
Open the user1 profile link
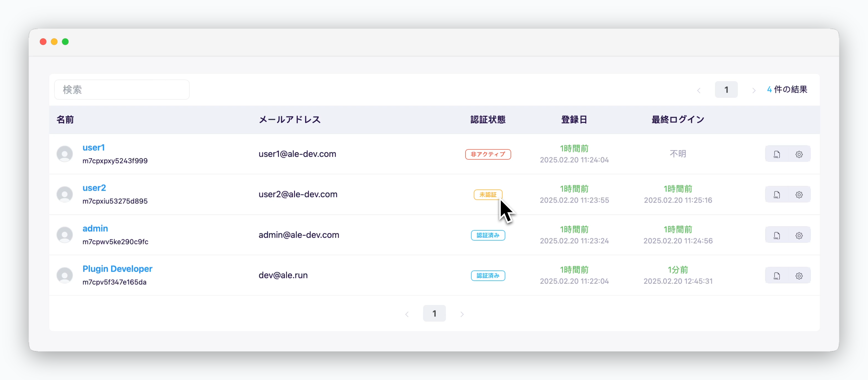pos(94,148)
